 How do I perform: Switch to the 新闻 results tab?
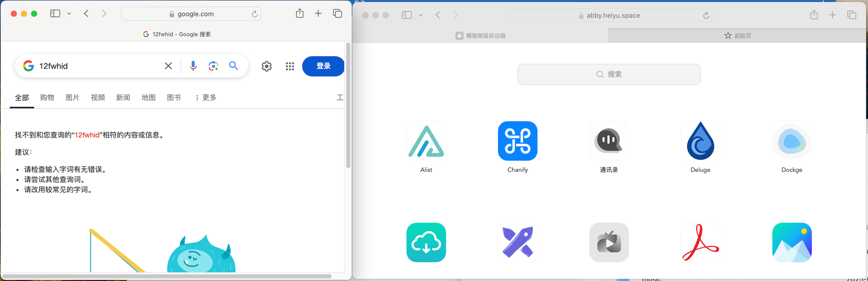pos(123,98)
